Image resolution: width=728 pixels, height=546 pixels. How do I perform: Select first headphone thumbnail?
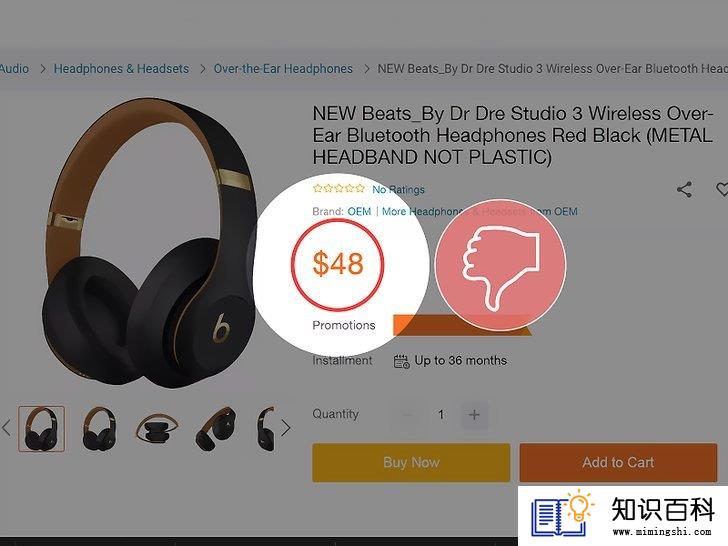(41, 429)
